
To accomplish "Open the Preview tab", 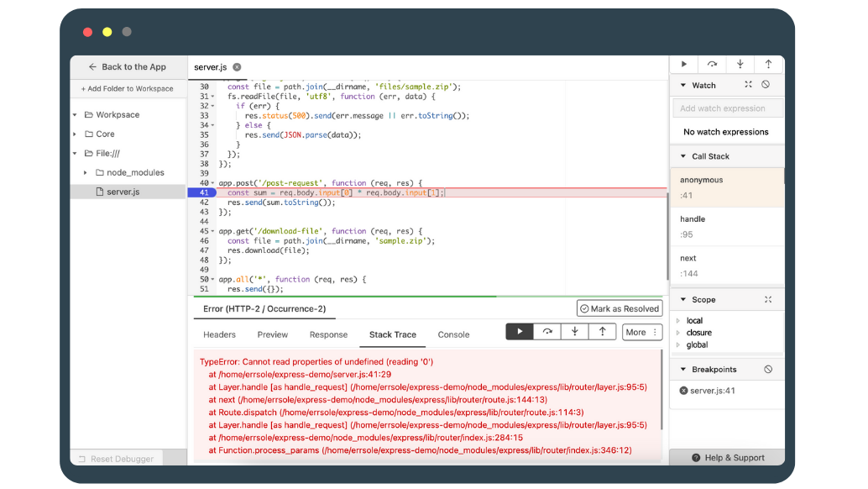I will coord(272,334).
